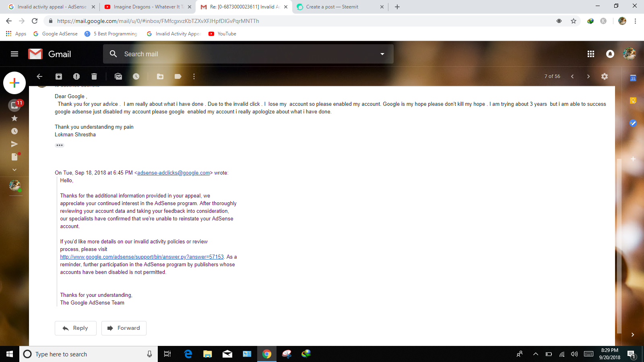Bookmark this page with star
This screenshot has width=644, height=362.
coord(574,21)
